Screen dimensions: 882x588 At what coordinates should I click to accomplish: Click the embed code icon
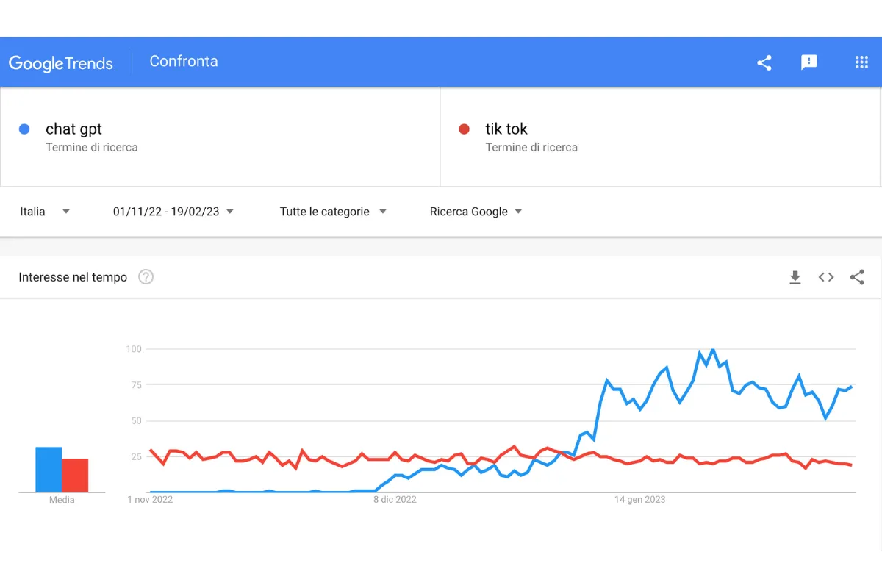point(826,277)
